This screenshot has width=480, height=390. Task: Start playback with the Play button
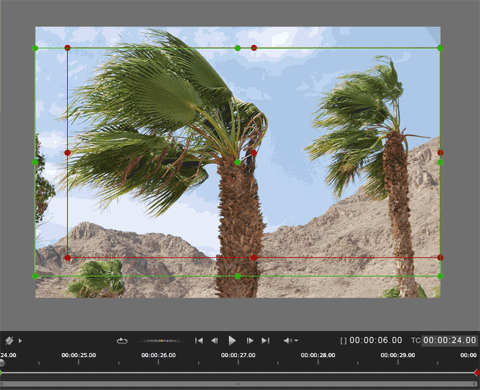[x=232, y=340]
